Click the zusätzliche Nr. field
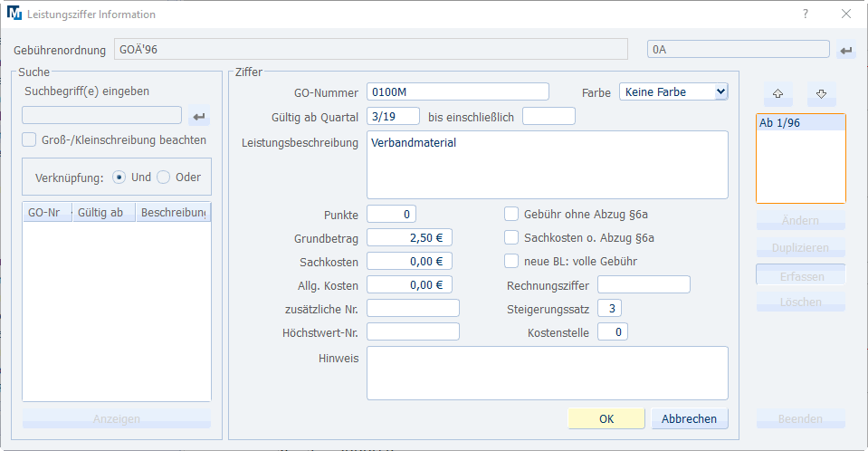 point(413,308)
